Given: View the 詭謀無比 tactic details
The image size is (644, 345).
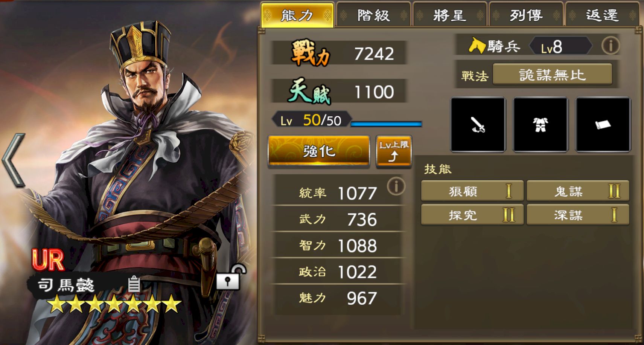Looking at the screenshot, I should pyautogui.click(x=552, y=75).
